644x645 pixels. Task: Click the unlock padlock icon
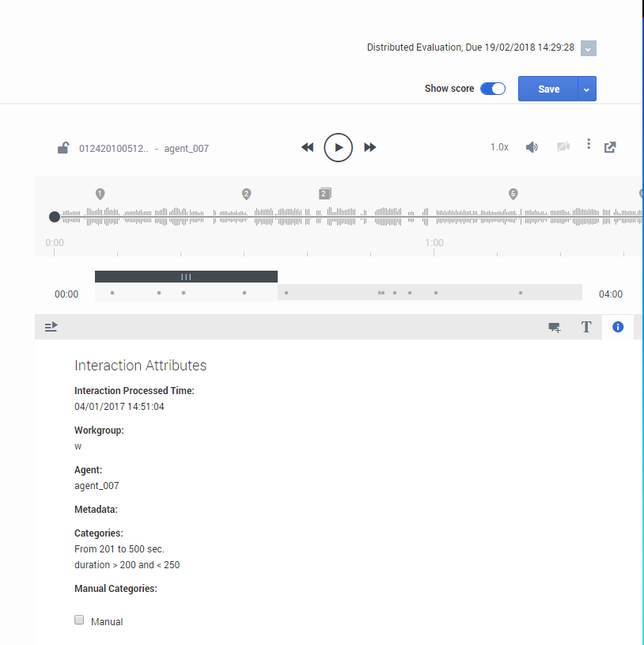point(63,148)
